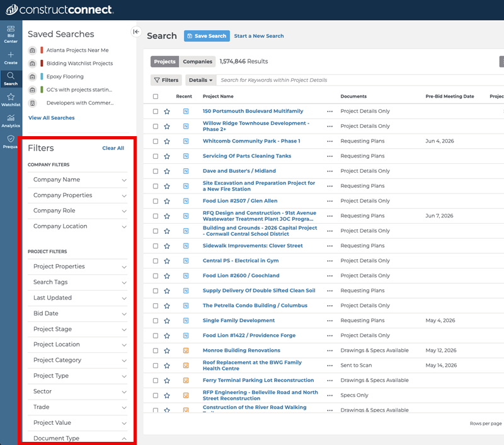Click green color tag of GC's with projects
The image size is (504, 445).
point(42,90)
